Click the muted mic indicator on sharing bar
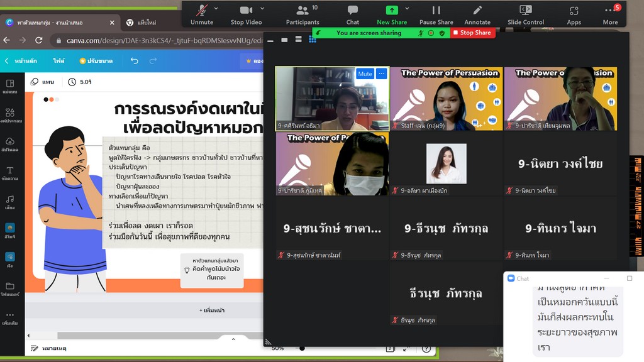 click(x=421, y=33)
